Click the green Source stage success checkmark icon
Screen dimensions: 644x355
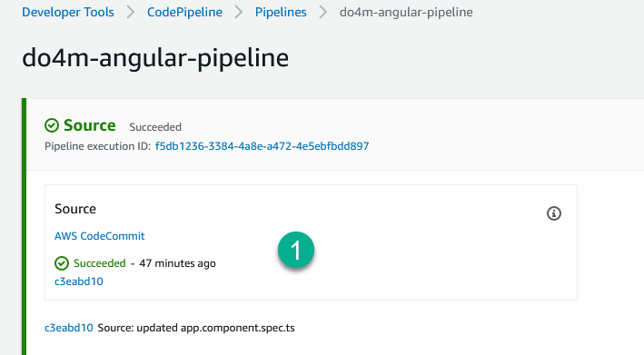[52, 125]
